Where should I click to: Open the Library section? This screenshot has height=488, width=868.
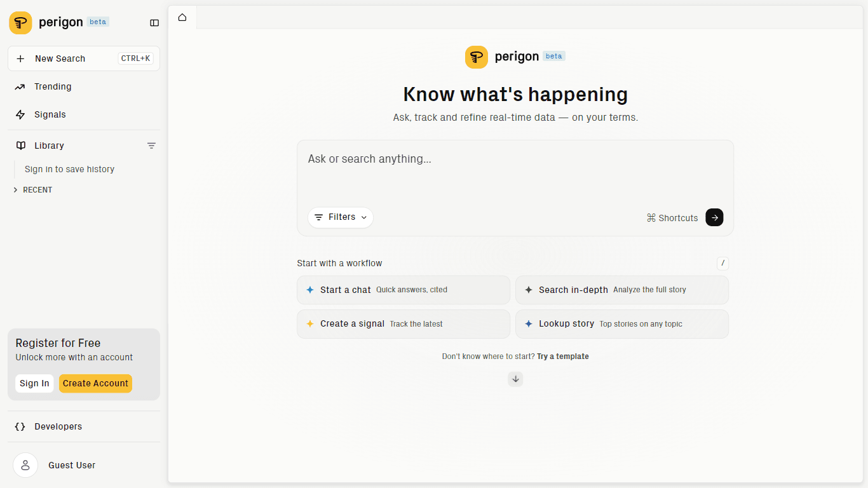49,146
